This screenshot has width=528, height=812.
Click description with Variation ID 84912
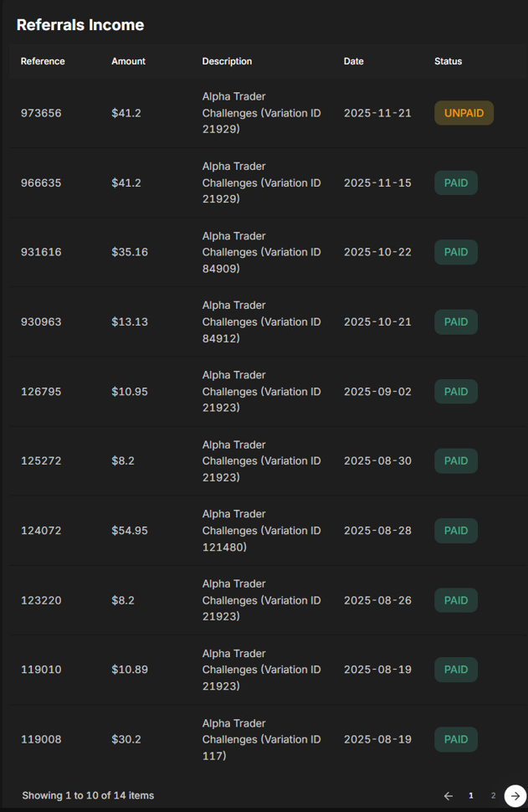pos(261,322)
